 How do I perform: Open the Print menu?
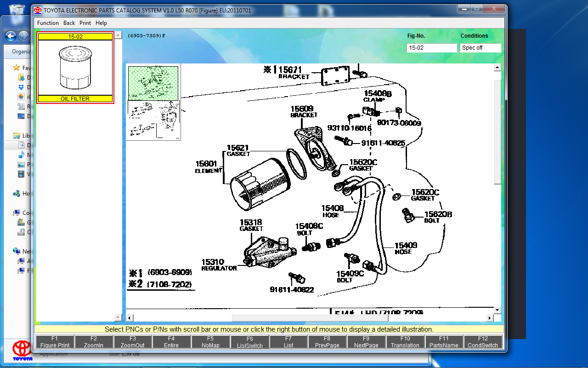click(x=85, y=23)
